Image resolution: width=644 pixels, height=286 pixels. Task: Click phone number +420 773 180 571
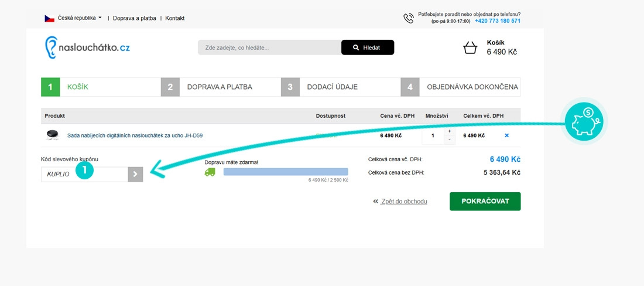[x=498, y=21]
